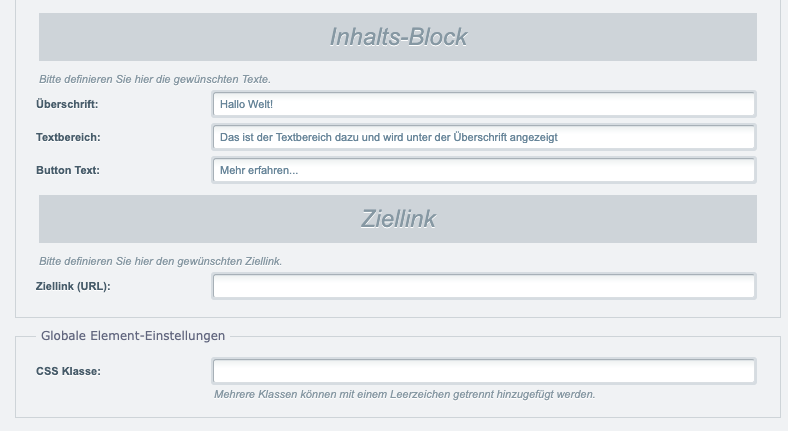Viewport: 788px width, 431px height.
Task: Focus the Überschrift input field
Action: [483, 104]
